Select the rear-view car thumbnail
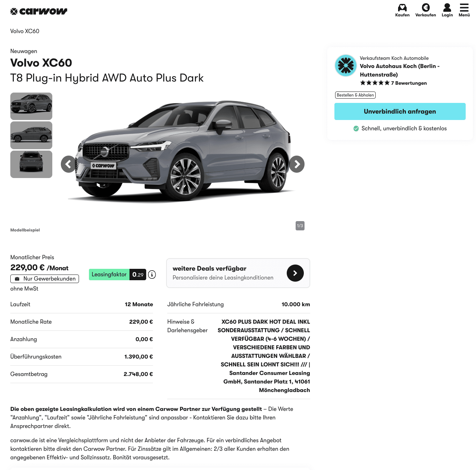The image size is (476, 470). click(31, 164)
